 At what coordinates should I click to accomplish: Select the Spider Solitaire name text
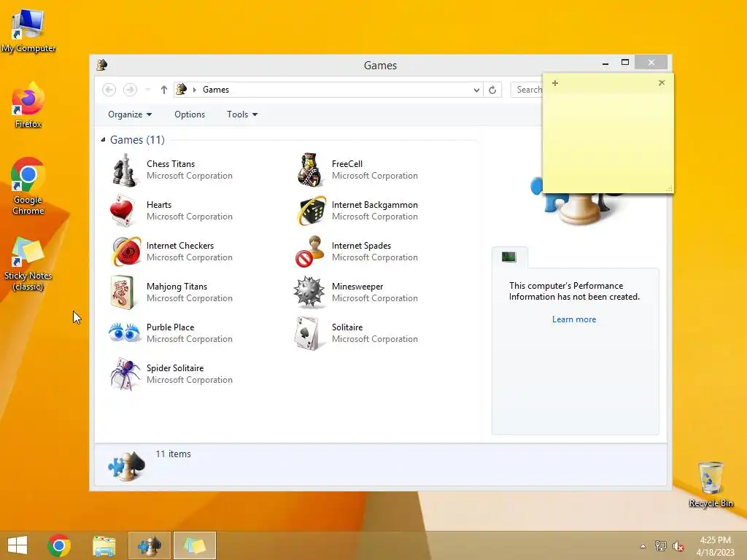pyautogui.click(x=175, y=368)
